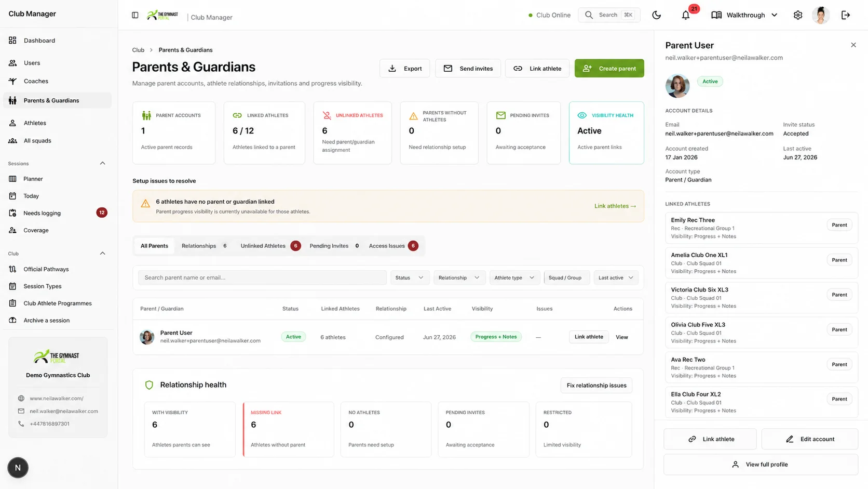This screenshot has height=489, width=868.
Task: Open the Status filter dropdown
Action: tap(410, 277)
